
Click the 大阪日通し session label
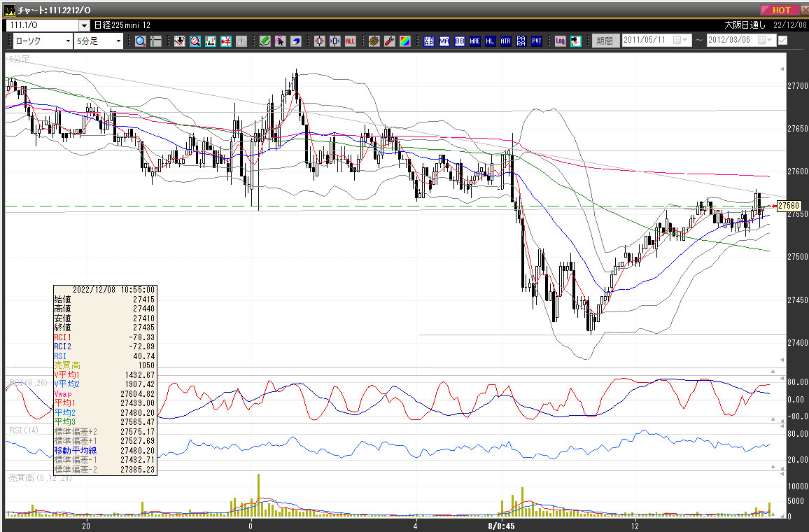(745, 24)
